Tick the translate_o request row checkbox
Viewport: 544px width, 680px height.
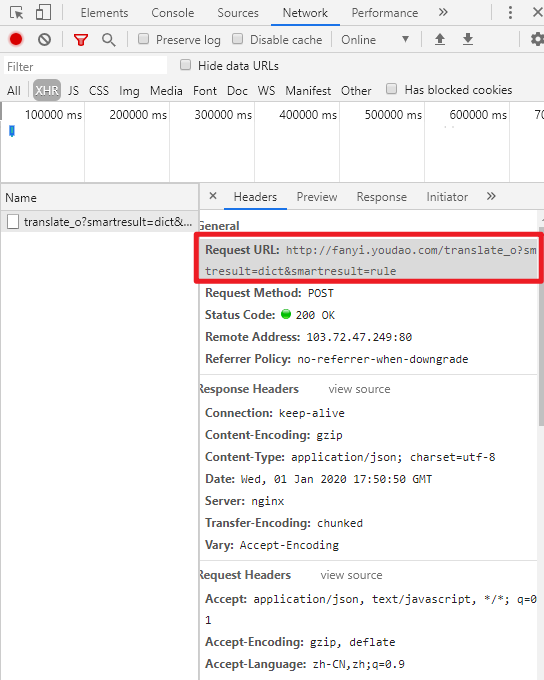pos(13,222)
